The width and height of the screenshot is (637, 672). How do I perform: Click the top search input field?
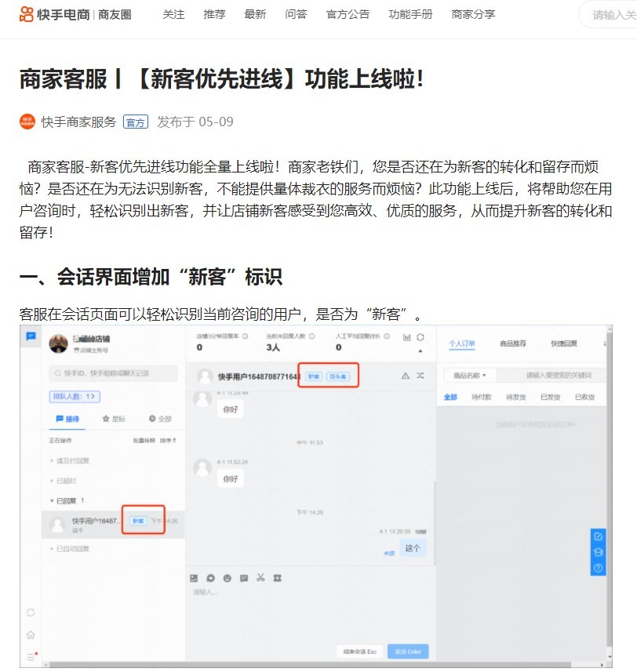tap(609, 15)
